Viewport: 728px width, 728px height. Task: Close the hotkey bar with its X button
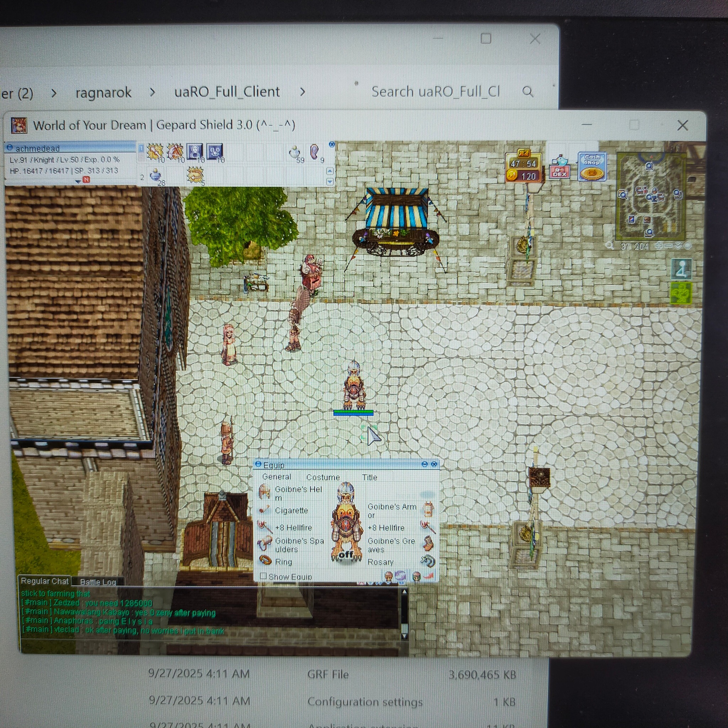point(332,144)
